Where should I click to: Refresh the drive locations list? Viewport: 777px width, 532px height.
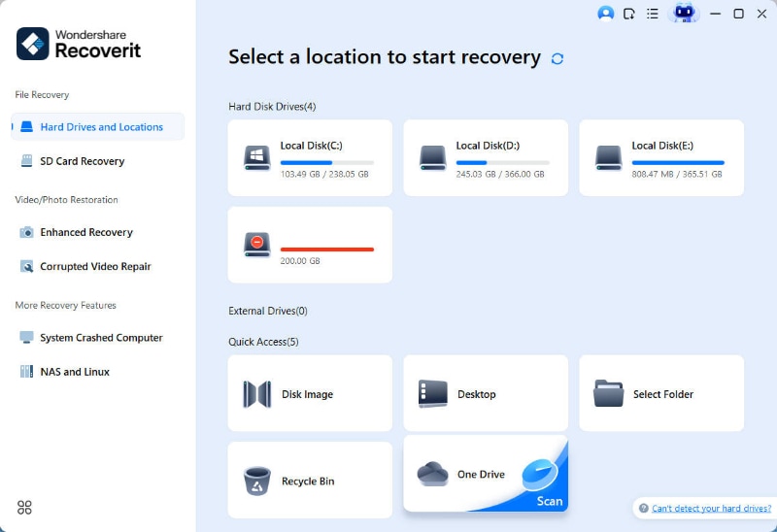coord(557,59)
